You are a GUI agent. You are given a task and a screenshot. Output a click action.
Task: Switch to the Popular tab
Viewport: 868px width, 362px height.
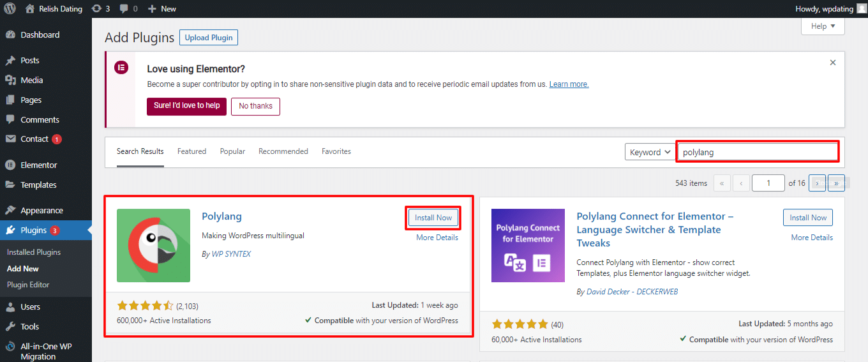tap(232, 152)
